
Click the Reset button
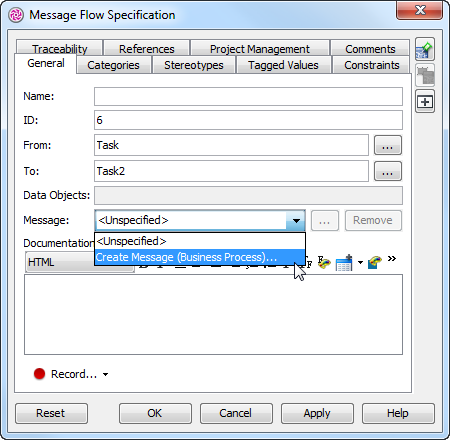(51, 413)
